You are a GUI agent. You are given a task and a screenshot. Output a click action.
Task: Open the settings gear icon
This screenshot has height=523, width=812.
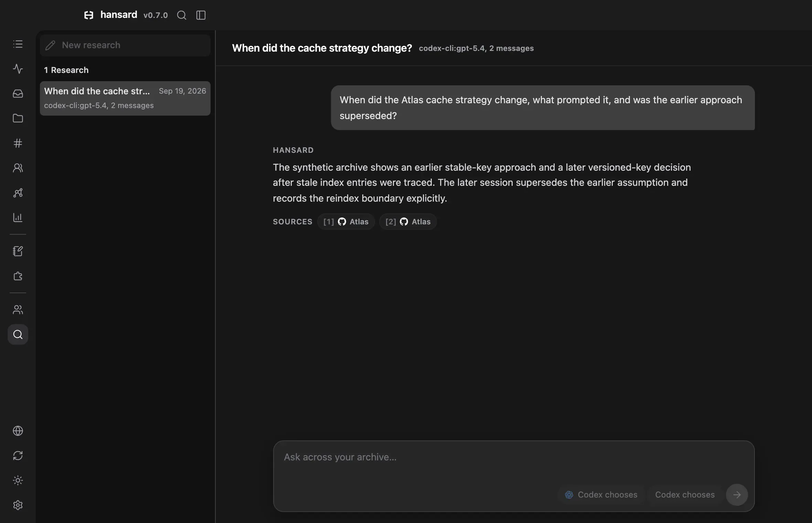[x=18, y=505]
